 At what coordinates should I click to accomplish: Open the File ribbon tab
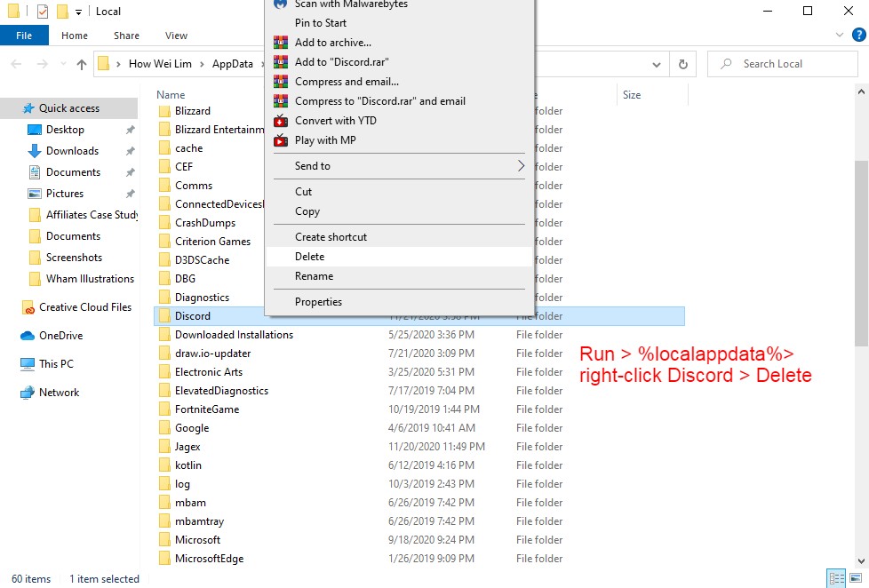(24, 36)
